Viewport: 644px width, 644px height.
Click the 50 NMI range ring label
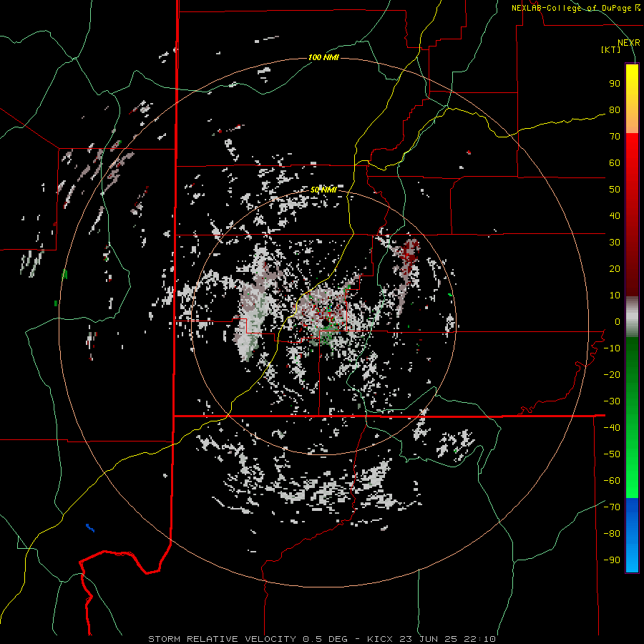pyautogui.click(x=323, y=190)
